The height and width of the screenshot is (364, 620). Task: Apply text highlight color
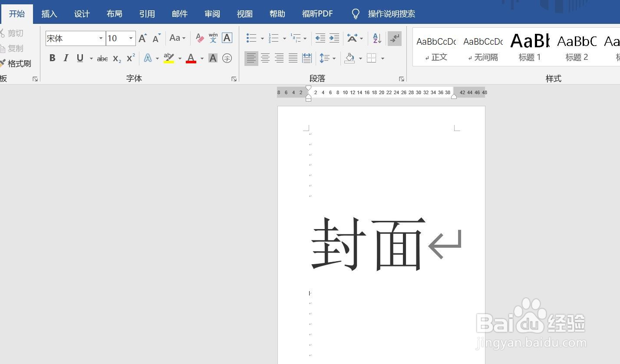tap(168, 58)
